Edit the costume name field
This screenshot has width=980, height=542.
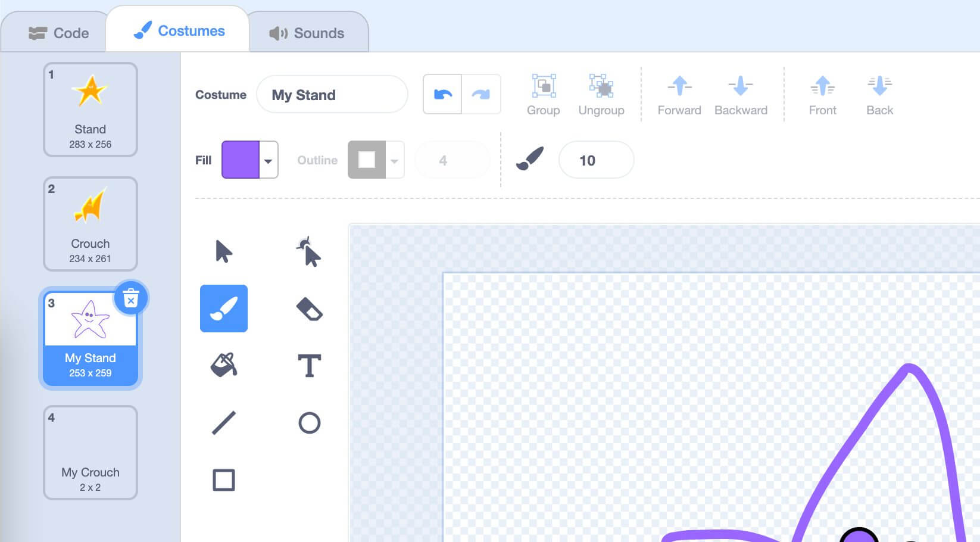tap(332, 95)
